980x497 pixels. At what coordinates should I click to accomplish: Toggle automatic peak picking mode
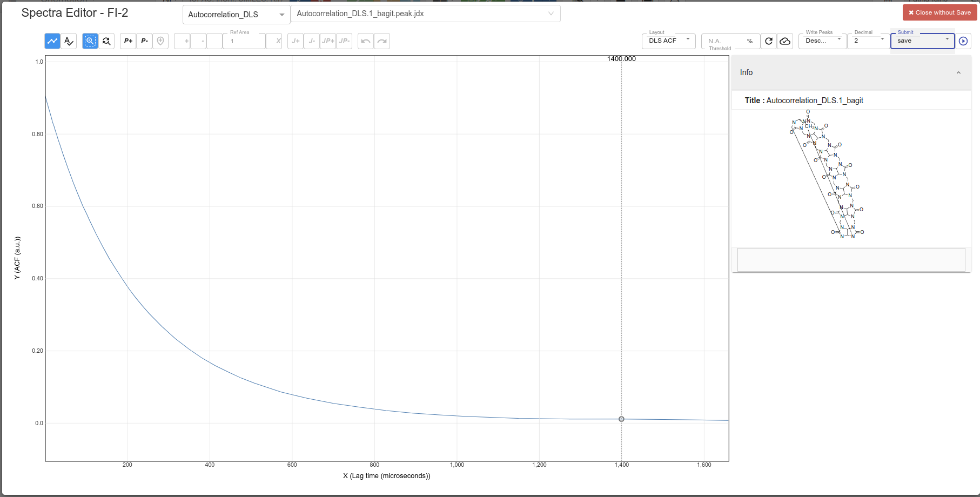[69, 41]
